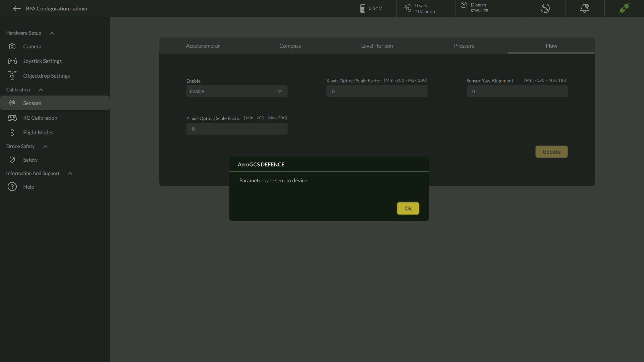Switch to the Pressure tab
644x362 pixels.
click(464, 46)
